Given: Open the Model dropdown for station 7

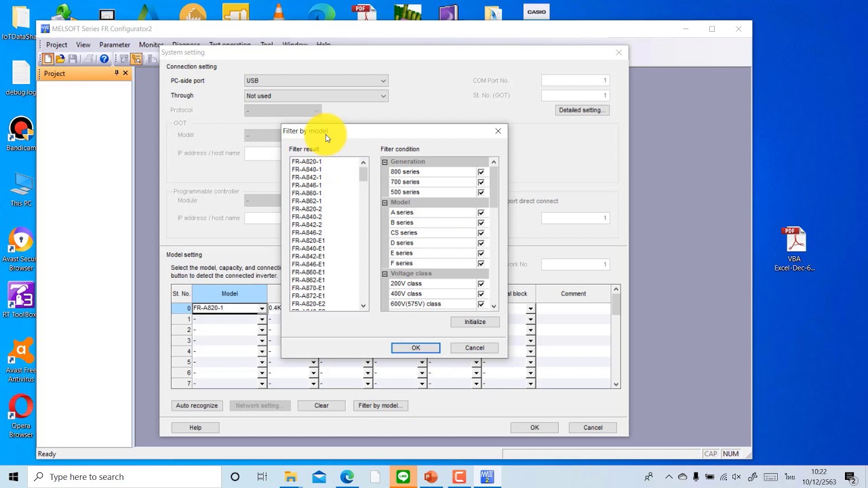Looking at the screenshot, I should [262, 384].
